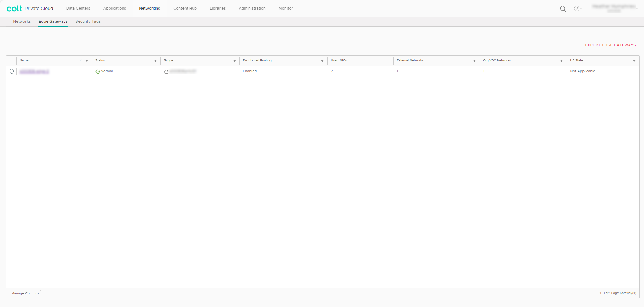
Task: Click EXPORT EDGE GATEWAYS
Action: 610,45
